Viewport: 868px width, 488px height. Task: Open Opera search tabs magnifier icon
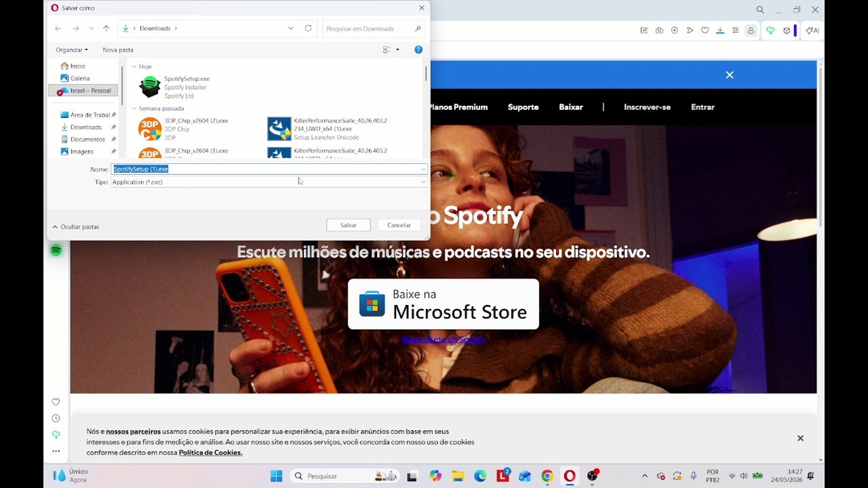[x=760, y=9]
